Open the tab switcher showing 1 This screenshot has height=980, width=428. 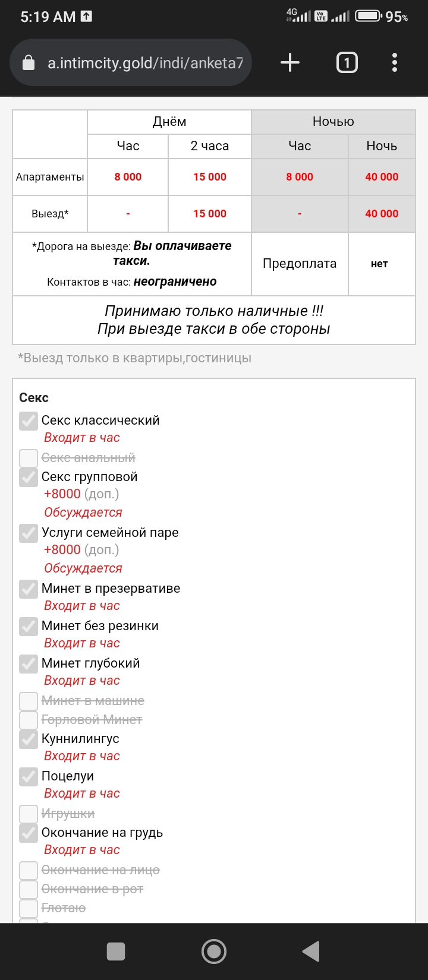347,62
